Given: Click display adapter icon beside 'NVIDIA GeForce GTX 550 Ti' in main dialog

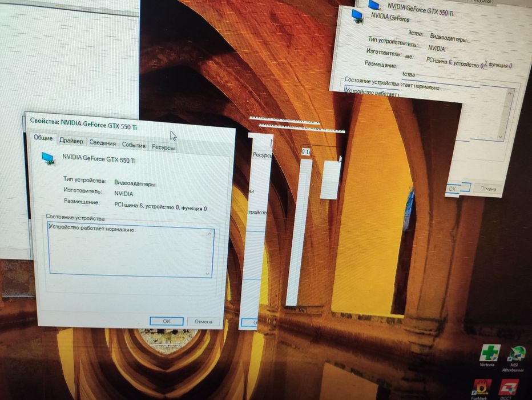Looking at the screenshot, I should pos(48,159).
